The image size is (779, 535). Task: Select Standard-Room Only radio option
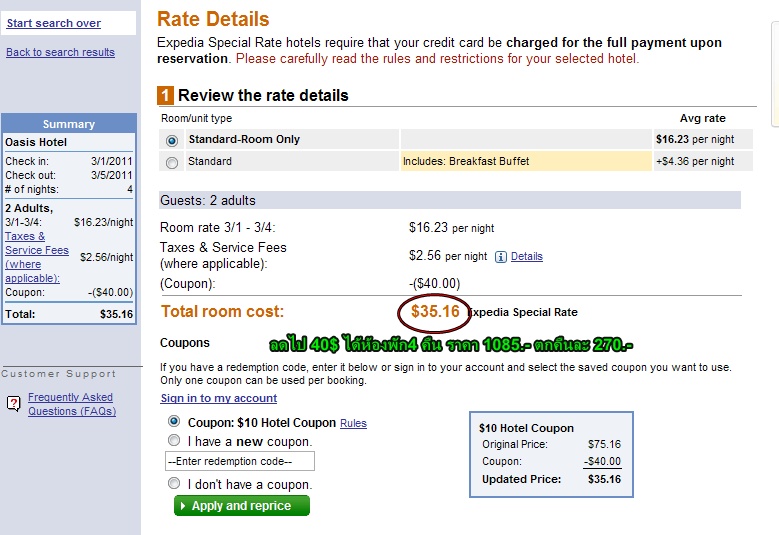pos(172,141)
